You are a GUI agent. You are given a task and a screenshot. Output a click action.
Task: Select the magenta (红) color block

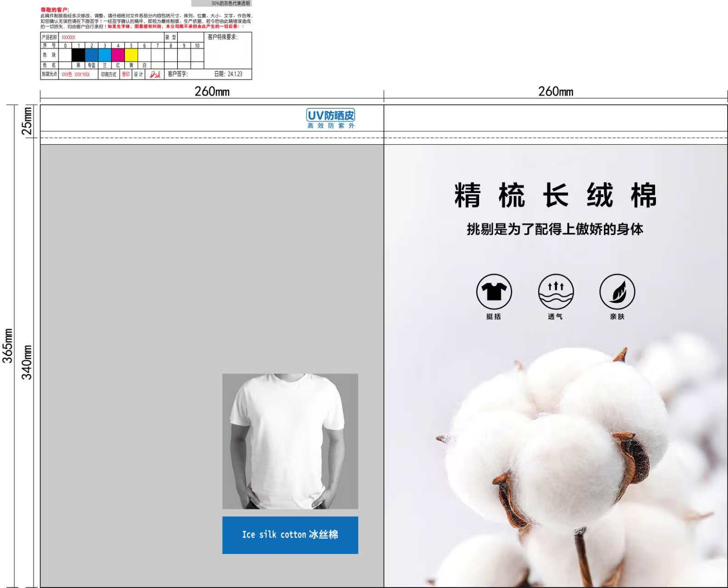[x=118, y=55]
